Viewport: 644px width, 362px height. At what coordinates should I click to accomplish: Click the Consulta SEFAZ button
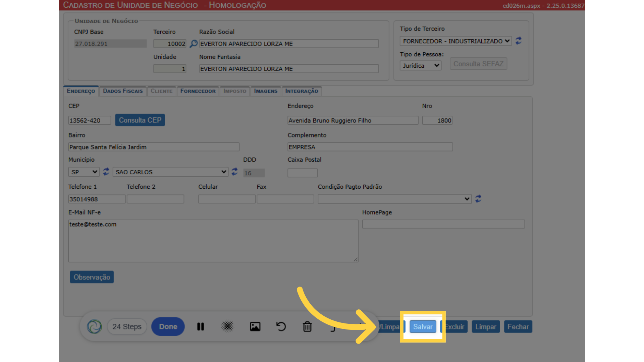[478, 64]
